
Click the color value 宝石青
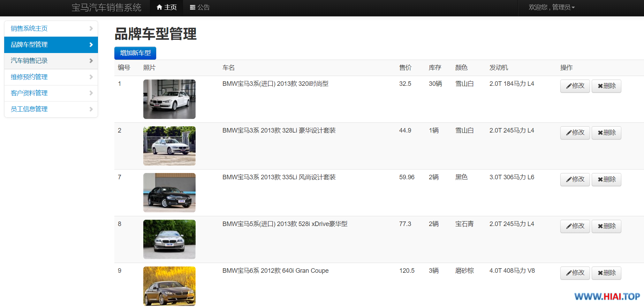[464, 224]
